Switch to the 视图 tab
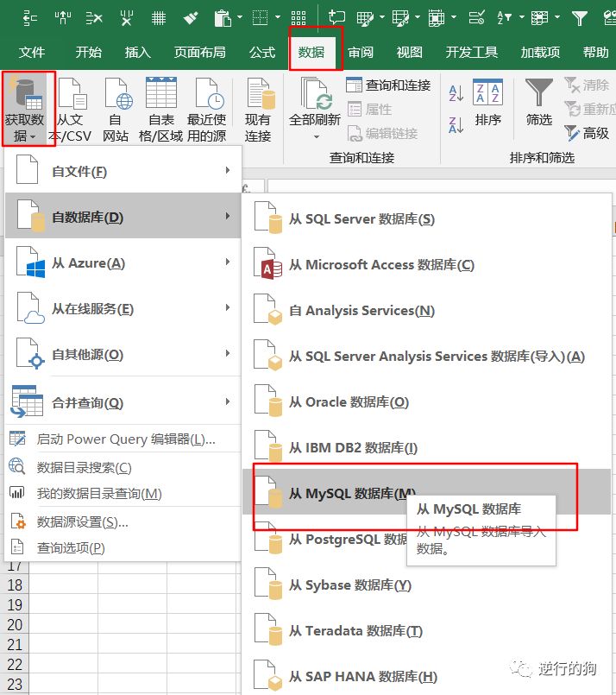Viewport: 616px width, 695px height. [409, 53]
